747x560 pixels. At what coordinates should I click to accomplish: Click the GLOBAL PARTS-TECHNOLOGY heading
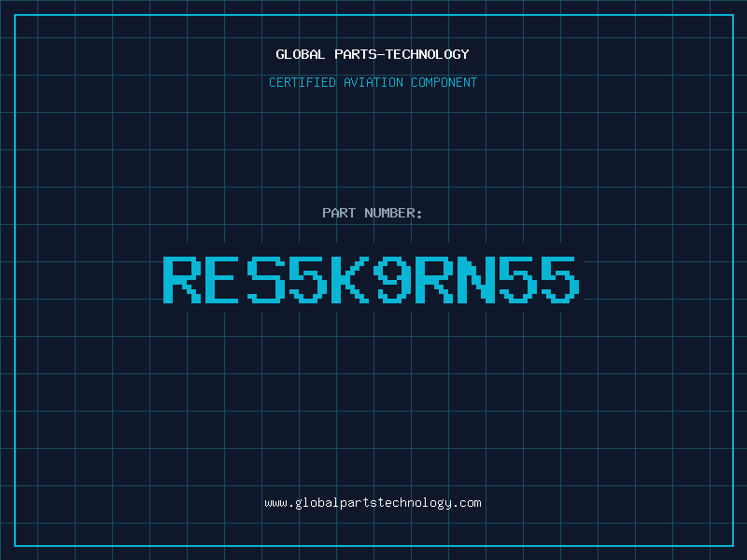pos(373,54)
